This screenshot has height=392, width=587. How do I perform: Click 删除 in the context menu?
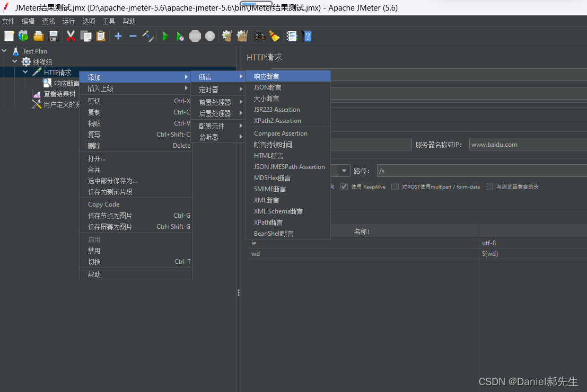coord(136,146)
